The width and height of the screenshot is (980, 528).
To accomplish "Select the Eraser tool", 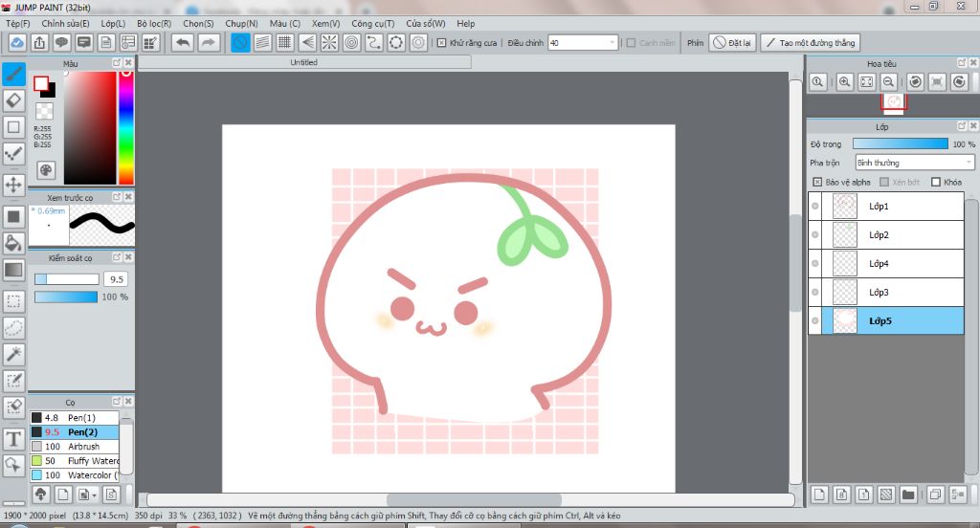I will 13,100.
